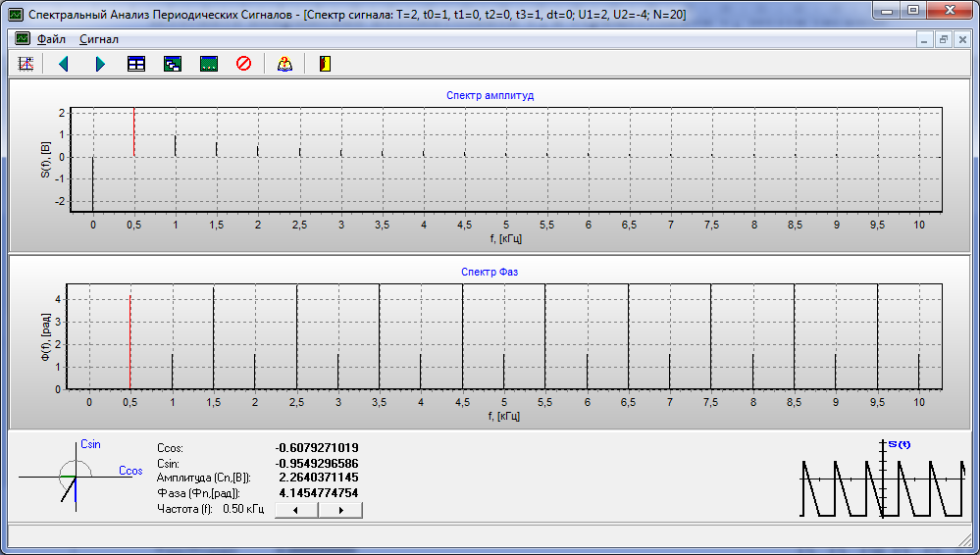Click the red harmonic line in phase spectrum
This screenshot has width=980, height=555.
tap(129, 343)
